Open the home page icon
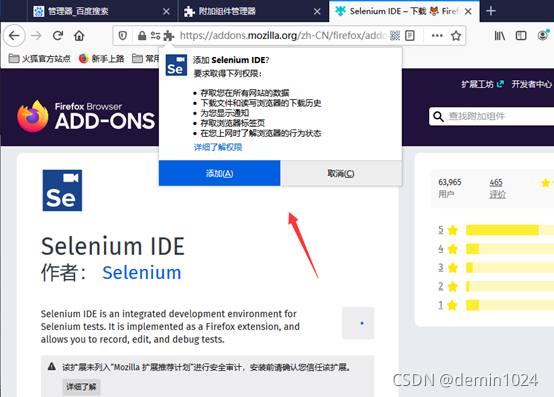The width and height of the screenshot is (554, 397). point(79,36)
